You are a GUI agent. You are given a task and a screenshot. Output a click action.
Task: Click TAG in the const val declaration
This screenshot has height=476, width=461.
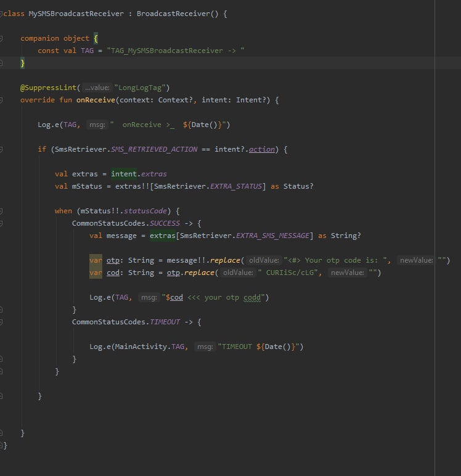[x=87, y=51]
